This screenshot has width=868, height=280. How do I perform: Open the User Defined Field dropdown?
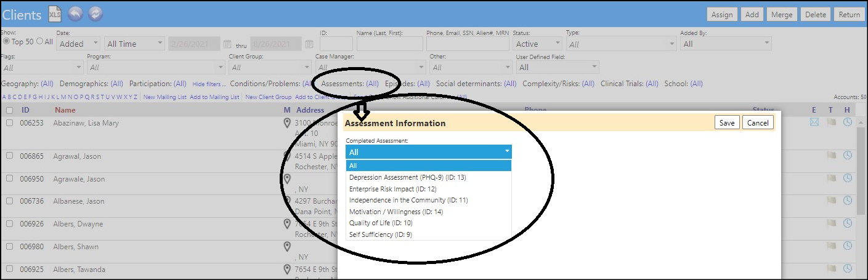[557, 67]
